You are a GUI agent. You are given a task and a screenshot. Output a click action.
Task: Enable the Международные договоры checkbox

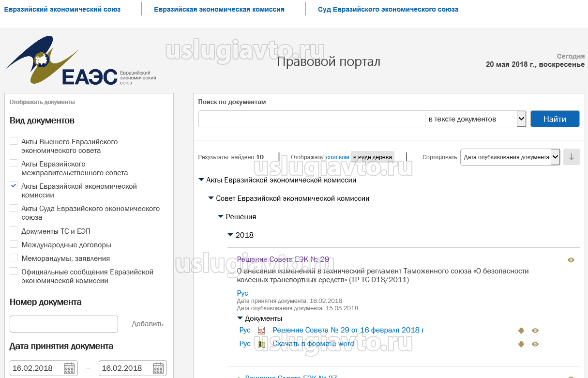[x=14, y=244]
